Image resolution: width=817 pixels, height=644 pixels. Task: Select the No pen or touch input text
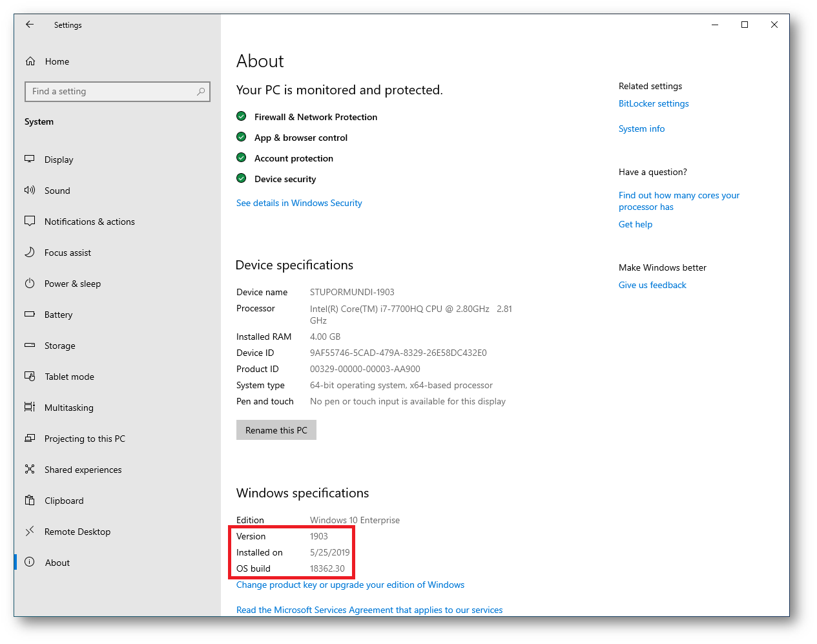click(408, 401)
